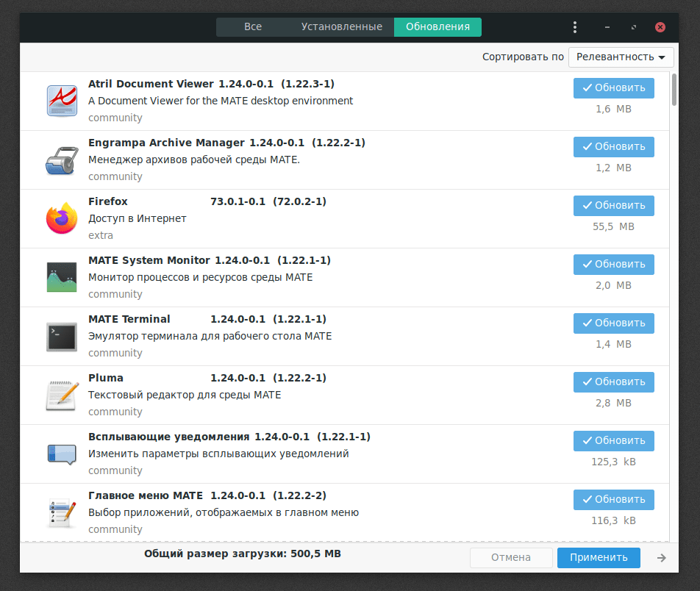Click the Firefox browser icon
Screen dimensions: 700x591
62,219
